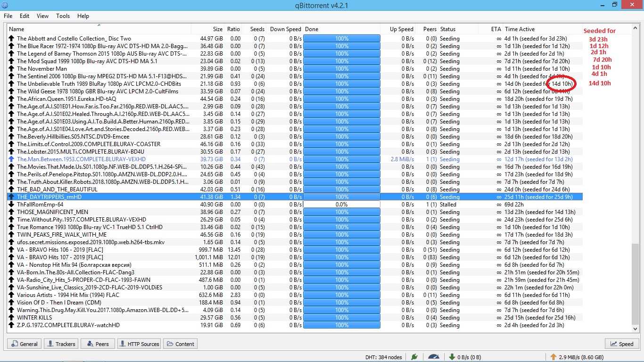Image resolution: width=644 pixels, height=362 pixels.
Task: Click the green download arrow in status bar
Action: 452,357
